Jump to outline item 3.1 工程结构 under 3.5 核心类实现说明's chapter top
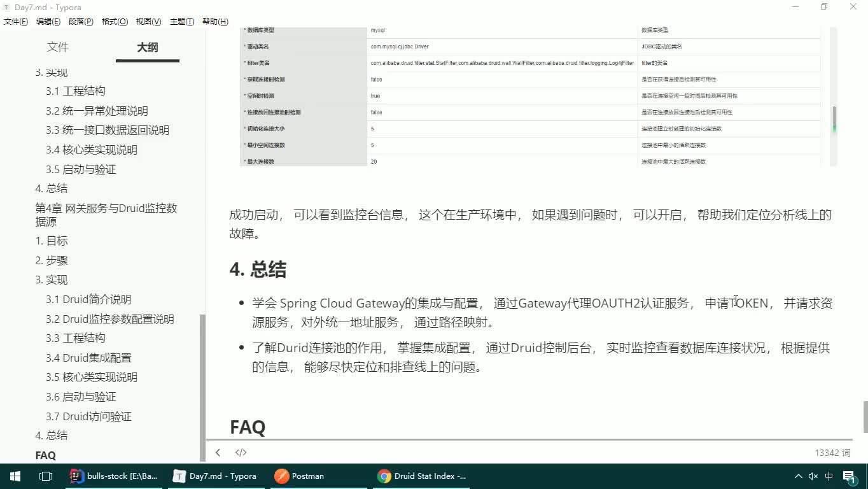The image size is (868, 489). (76, 91)
